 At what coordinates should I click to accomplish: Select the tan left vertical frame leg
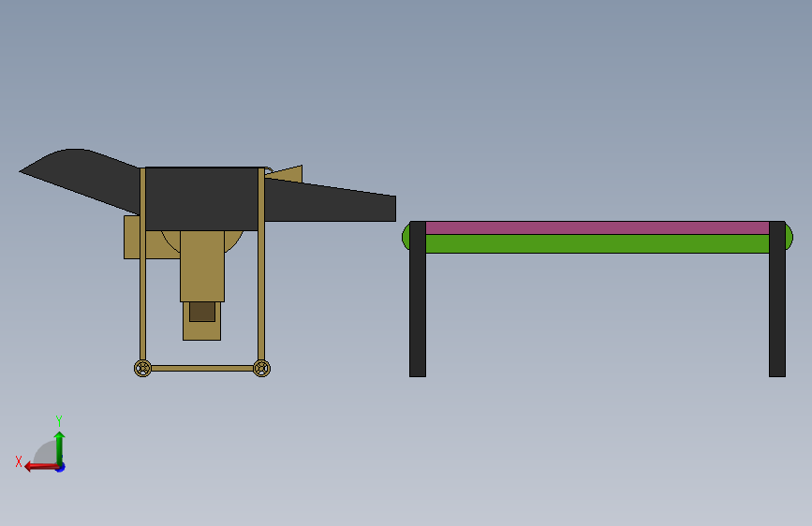point(142,264)
